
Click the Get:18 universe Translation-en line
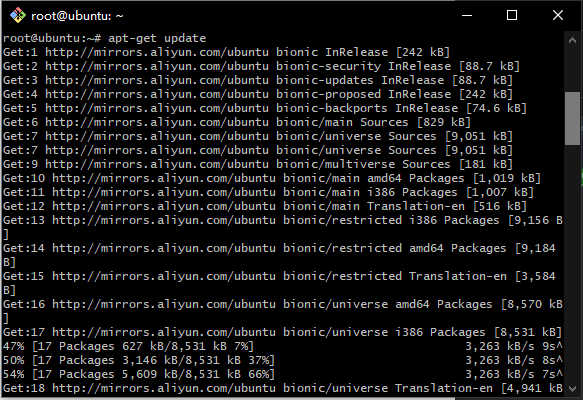pos(283,388)
